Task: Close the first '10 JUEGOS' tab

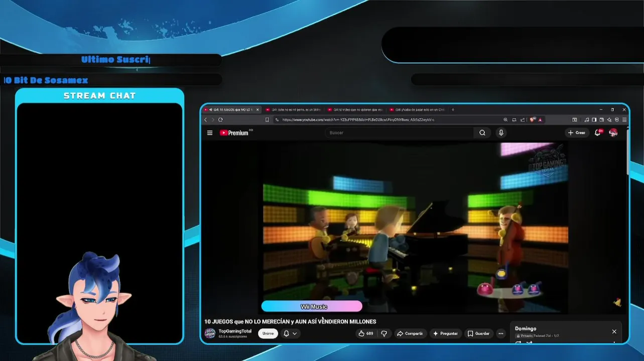Action: pos(258,109)
